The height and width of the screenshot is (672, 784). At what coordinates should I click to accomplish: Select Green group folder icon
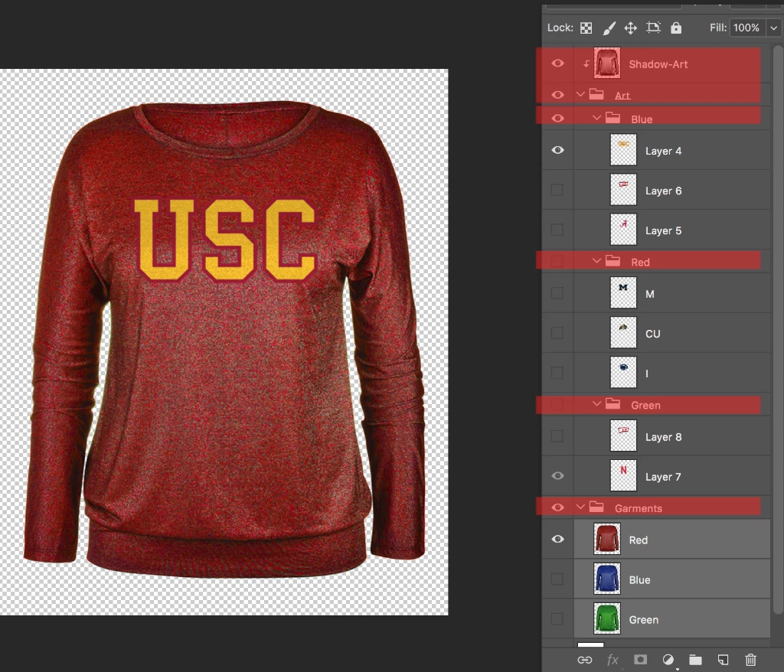coord(612,404)
